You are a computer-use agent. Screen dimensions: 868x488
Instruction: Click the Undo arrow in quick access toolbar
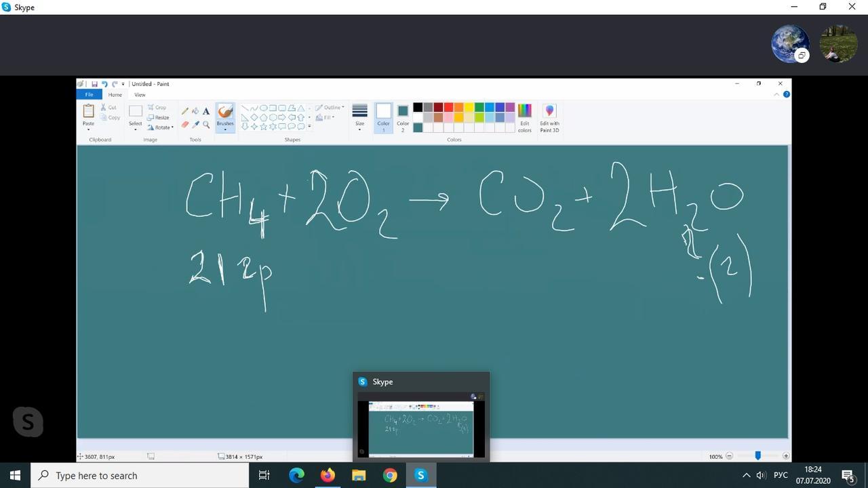[104, 84]
